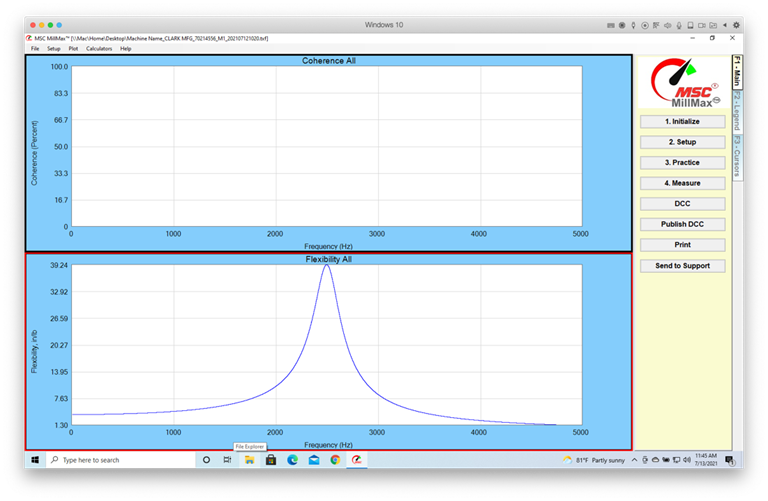
Task: Click the blue Coherence mode window button
Action: 59,25
